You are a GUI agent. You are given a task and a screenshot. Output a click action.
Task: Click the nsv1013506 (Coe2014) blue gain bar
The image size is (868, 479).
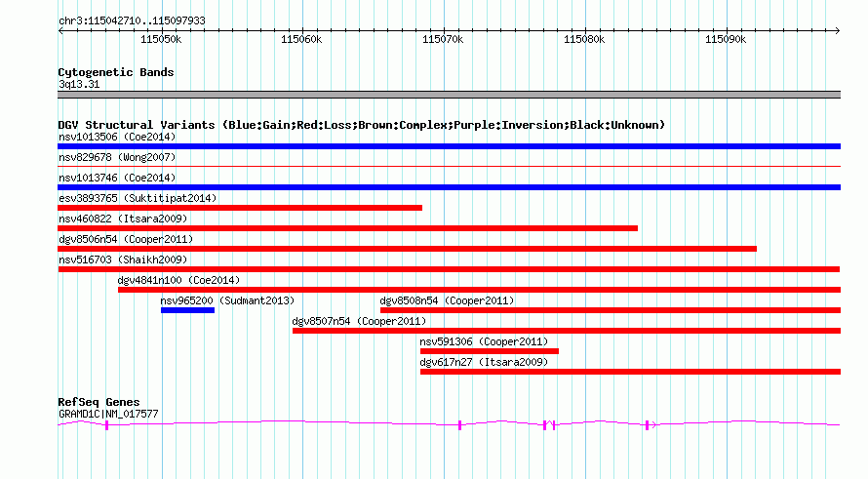pos(449,146)
